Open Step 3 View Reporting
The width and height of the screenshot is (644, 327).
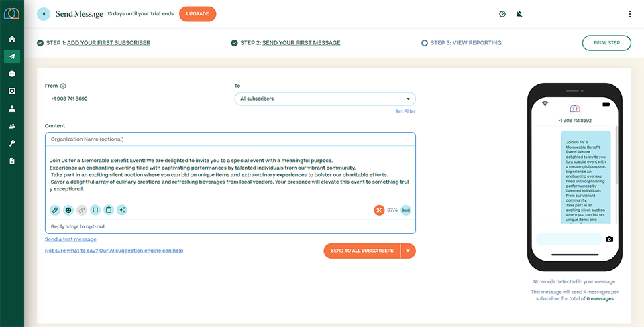pos(462,43)
